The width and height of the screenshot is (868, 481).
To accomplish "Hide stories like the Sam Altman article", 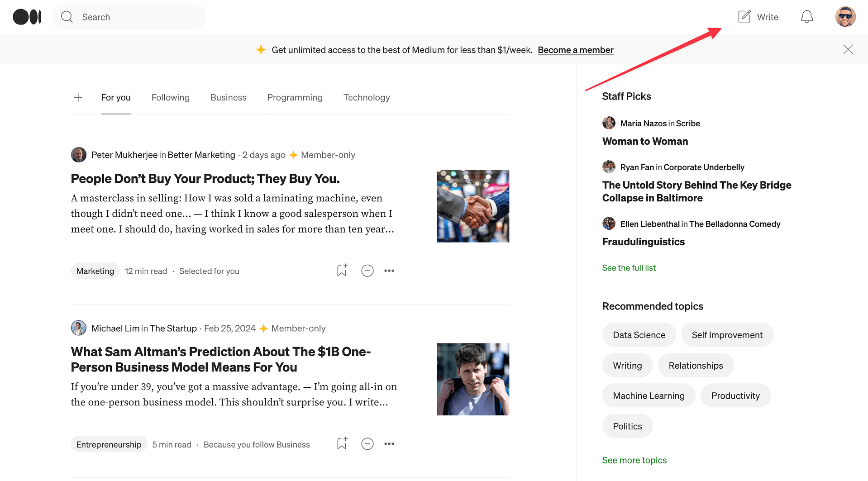I will (x=367, y=443).
